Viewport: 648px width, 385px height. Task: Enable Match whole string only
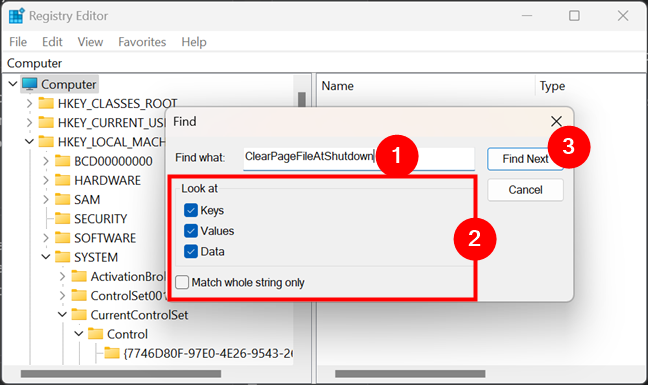point(182,283)
